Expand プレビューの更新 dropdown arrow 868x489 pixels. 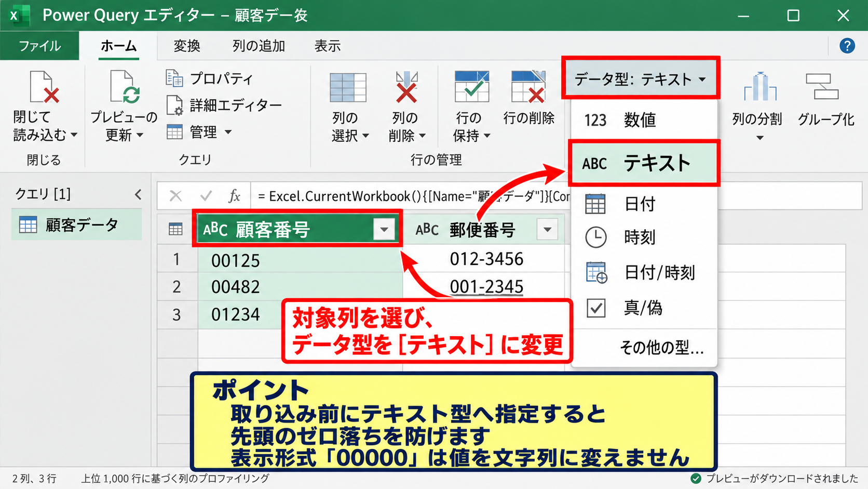(140, 136)
